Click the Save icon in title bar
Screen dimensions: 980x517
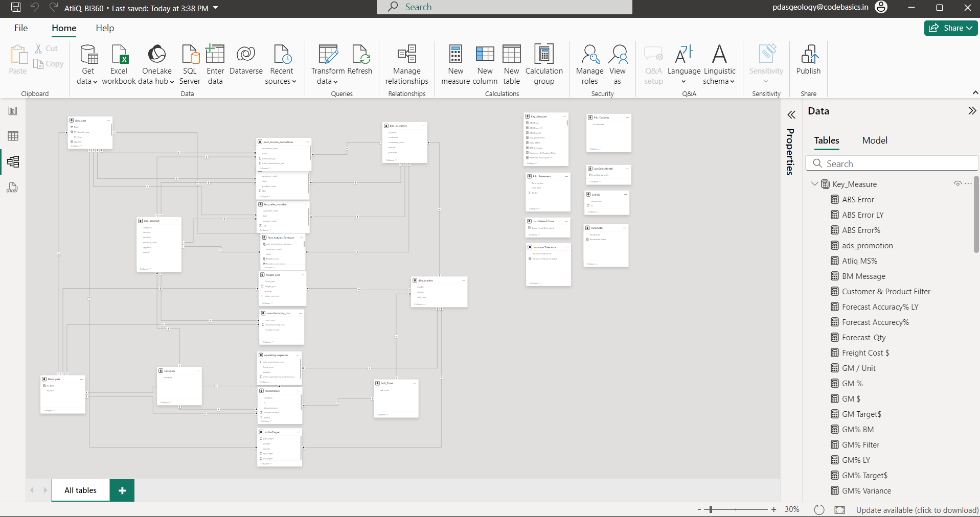coord(16,8)
